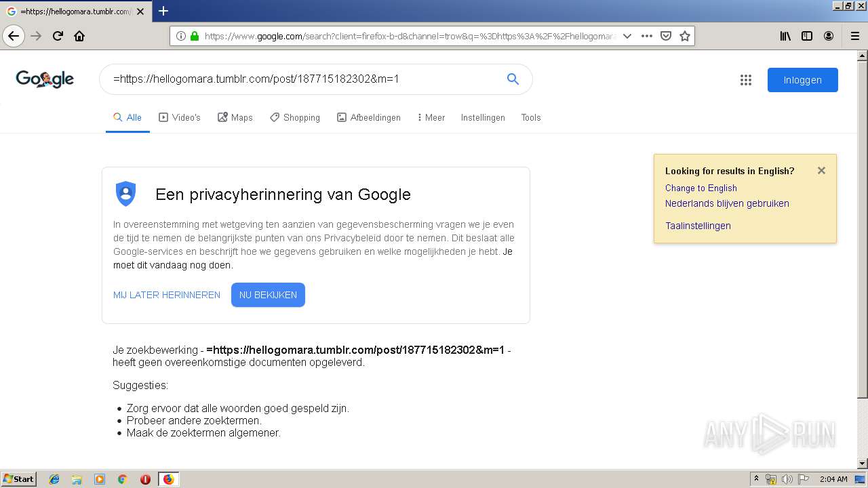
Task: Click Change to English link
Action: pos(701,188)
